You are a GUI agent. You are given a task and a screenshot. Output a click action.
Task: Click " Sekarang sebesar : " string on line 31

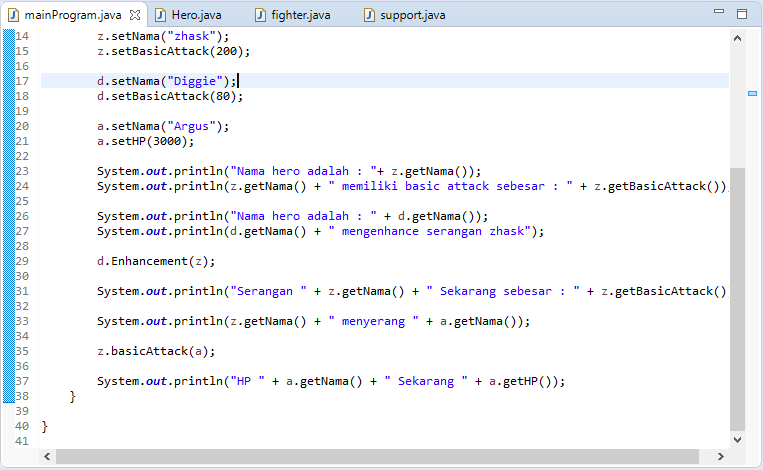[x=503, y=291]
